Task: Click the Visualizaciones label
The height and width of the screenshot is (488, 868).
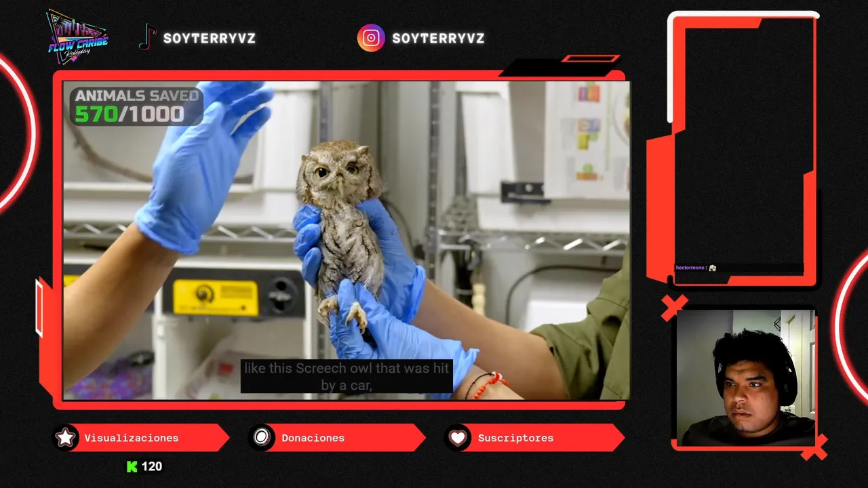Action: tap(132, 438)
